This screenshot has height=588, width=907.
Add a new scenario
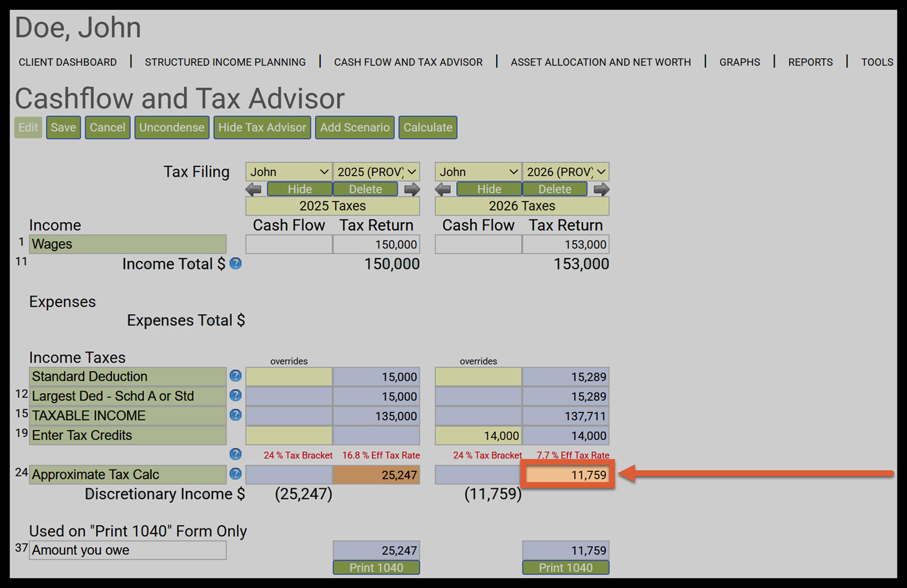355,128
